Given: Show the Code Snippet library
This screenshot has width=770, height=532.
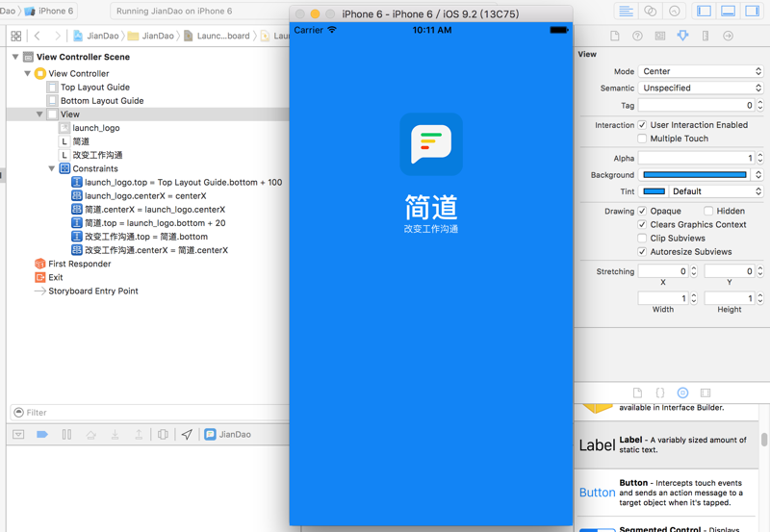Looking at the screenshot, I should [x=660, y=393].
